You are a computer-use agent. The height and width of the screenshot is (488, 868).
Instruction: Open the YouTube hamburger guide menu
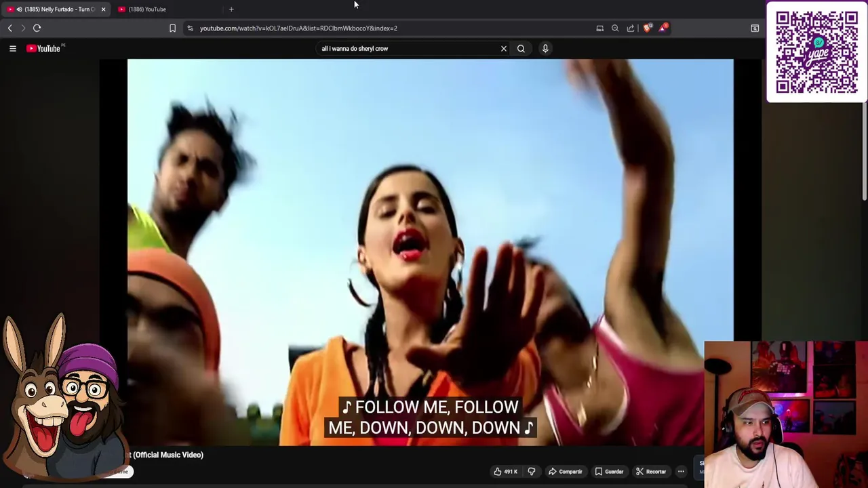13,48
